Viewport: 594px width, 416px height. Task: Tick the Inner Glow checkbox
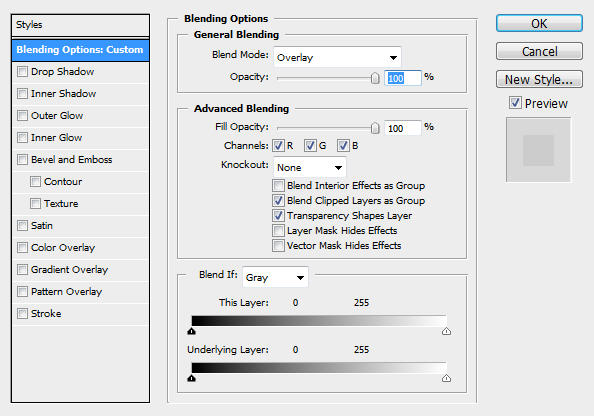pos(22,137)
